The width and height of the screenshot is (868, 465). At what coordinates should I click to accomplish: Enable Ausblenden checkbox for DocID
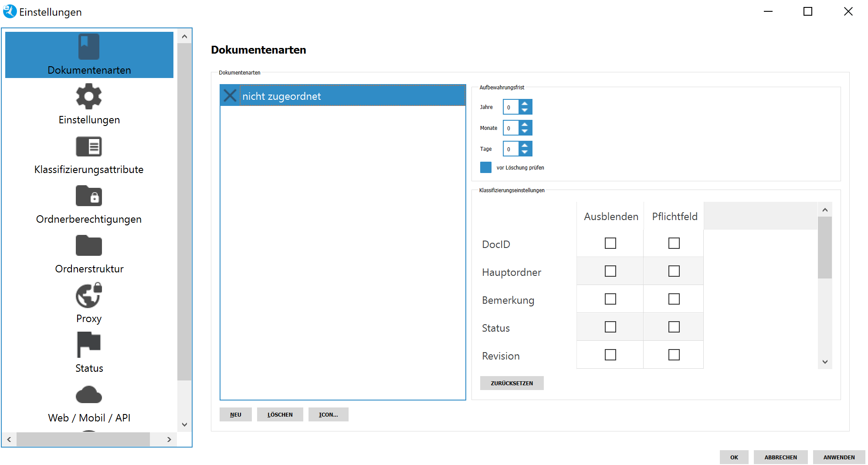(610, 243)
